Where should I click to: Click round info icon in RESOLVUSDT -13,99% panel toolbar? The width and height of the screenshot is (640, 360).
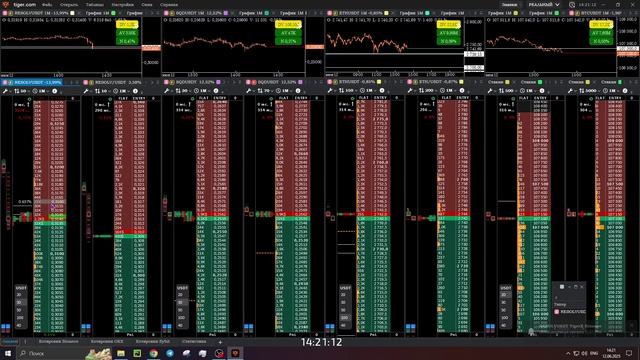tap(55, 91)
